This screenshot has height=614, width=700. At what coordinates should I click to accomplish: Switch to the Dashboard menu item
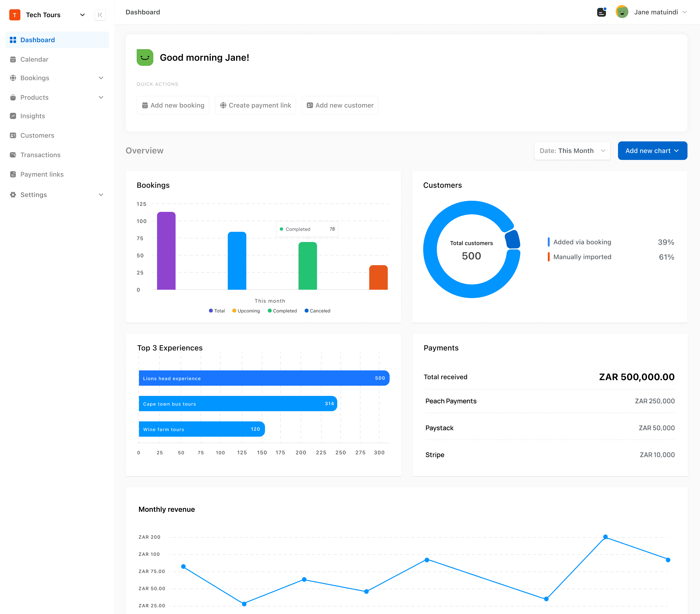click(37, 40)
